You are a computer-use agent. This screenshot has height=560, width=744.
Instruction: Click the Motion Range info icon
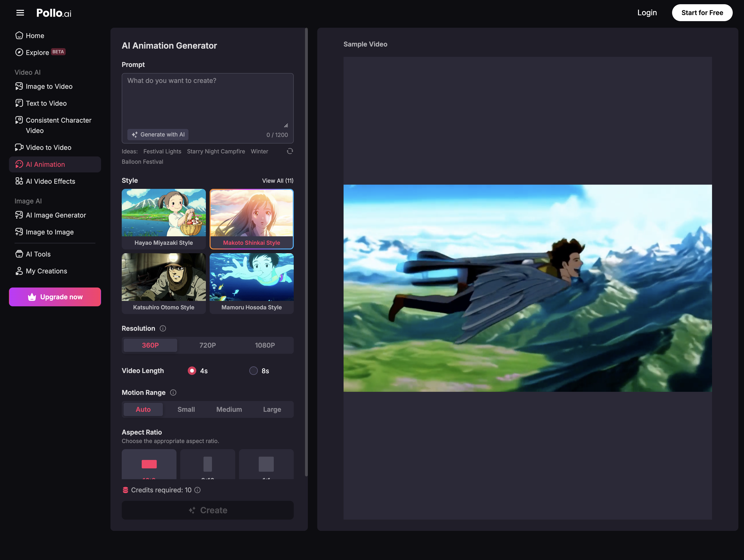tap(173, 393)
